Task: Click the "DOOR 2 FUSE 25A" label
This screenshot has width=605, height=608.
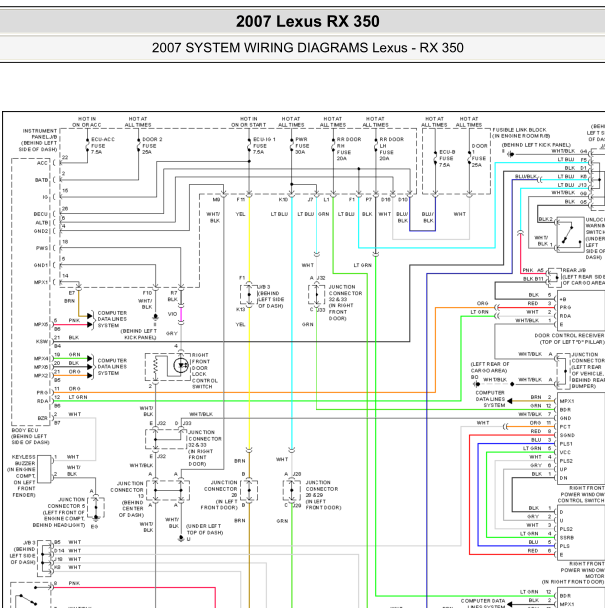Action: (152, 145)
